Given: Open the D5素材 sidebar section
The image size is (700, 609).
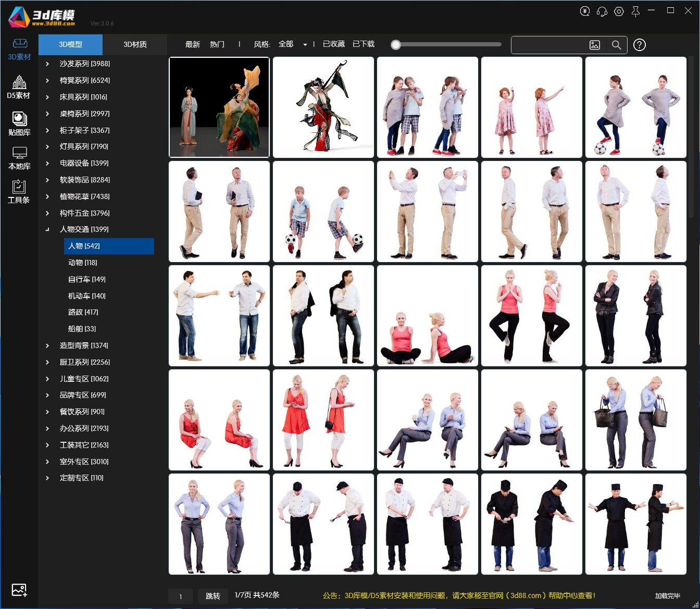Looking at the screenshot, I should point(19,87).
